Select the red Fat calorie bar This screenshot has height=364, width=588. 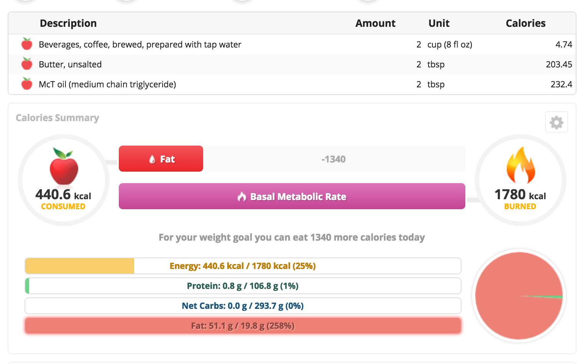pyautogui.click(x=161, y=159)
